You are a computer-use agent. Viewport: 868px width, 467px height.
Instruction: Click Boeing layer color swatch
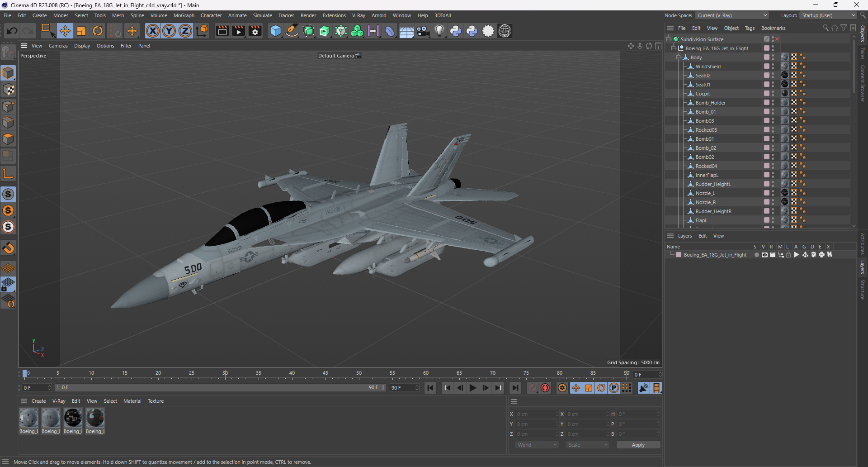click(679, 255)
